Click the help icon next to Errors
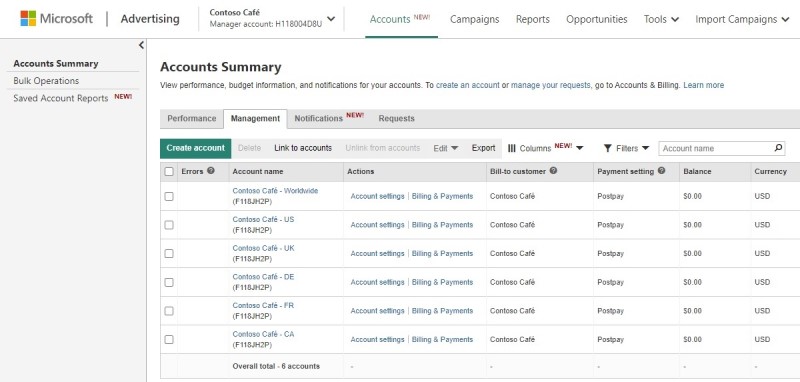 tap(210, 171)
